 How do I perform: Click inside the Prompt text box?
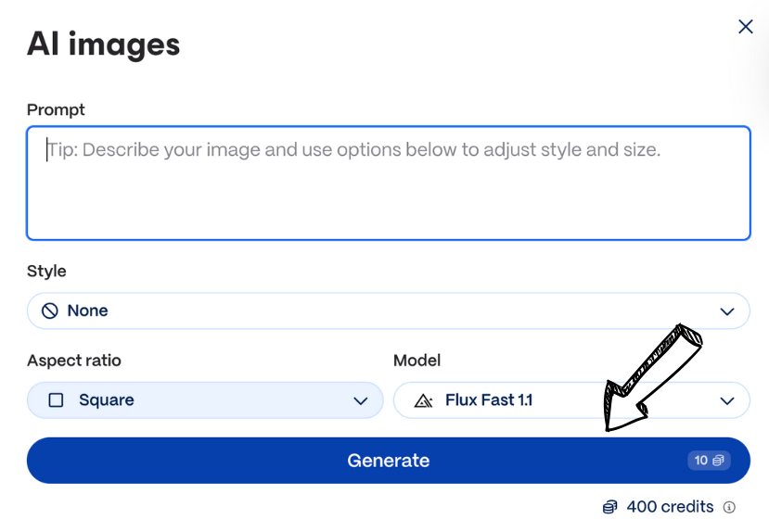(388, 184)
